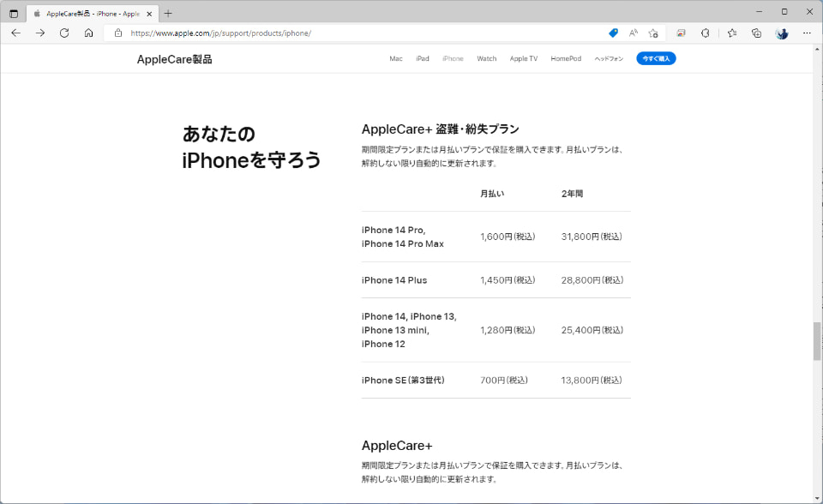The height and width of the screenshot is (504, 823).
Task: Click the 今すぐ購入 purchase button
Action: tap(656, 57)
